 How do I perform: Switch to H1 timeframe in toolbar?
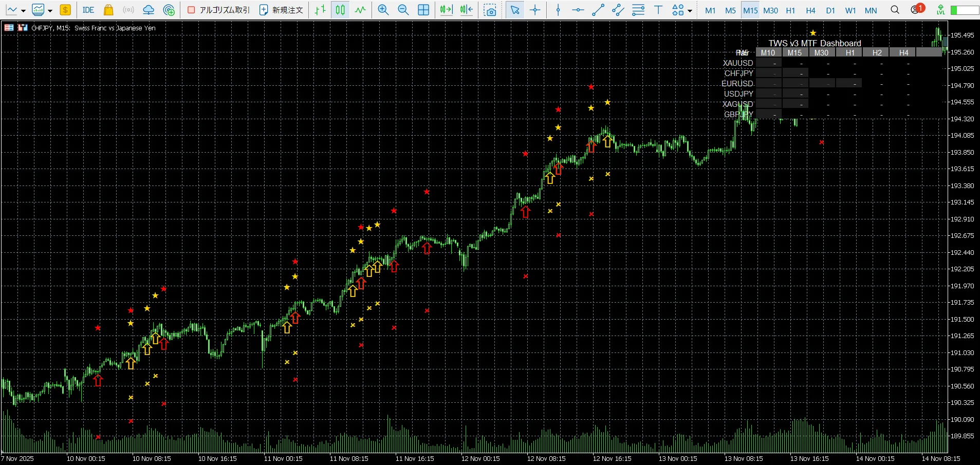click(790, 10)
